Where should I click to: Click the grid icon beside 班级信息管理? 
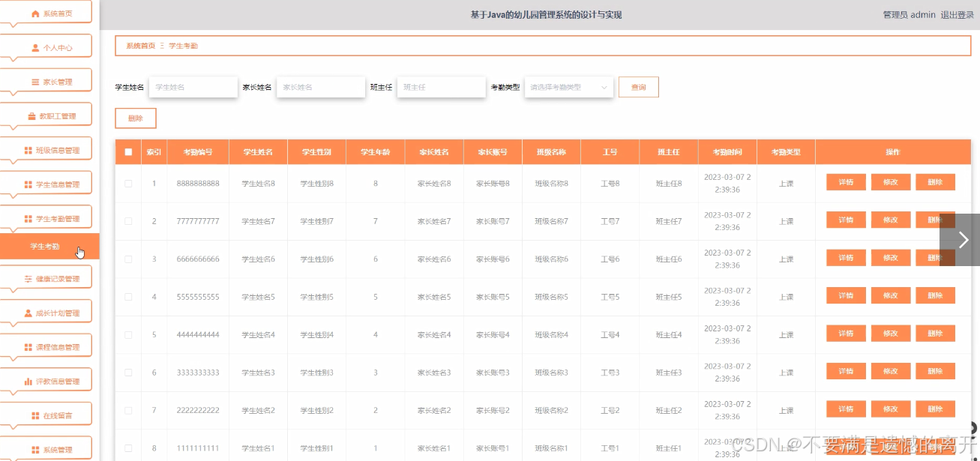[28, 151]
